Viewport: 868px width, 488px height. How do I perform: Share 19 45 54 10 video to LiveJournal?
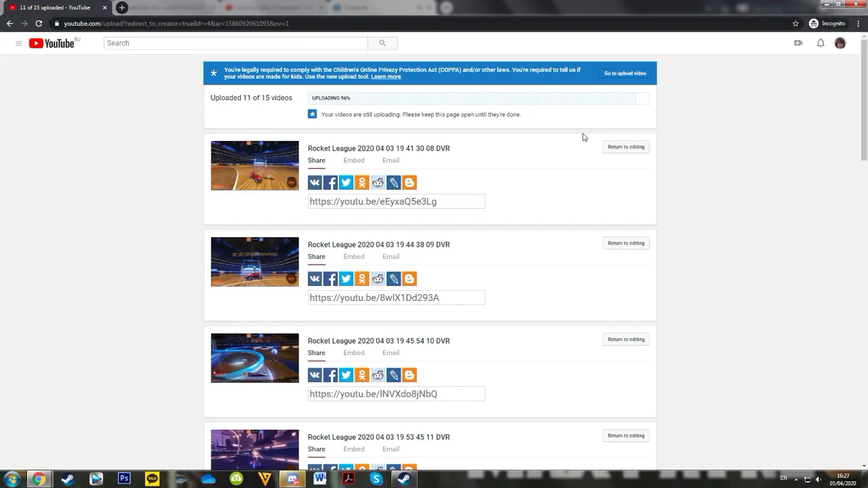(393, 375)
